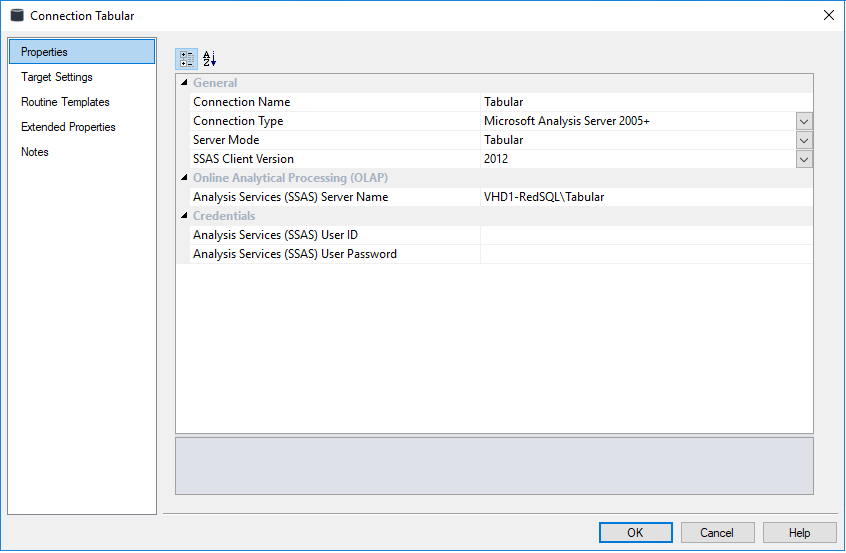
Task: Open the Connection Type dropdown
Action: pyautogui.click(x=804, y=121)
